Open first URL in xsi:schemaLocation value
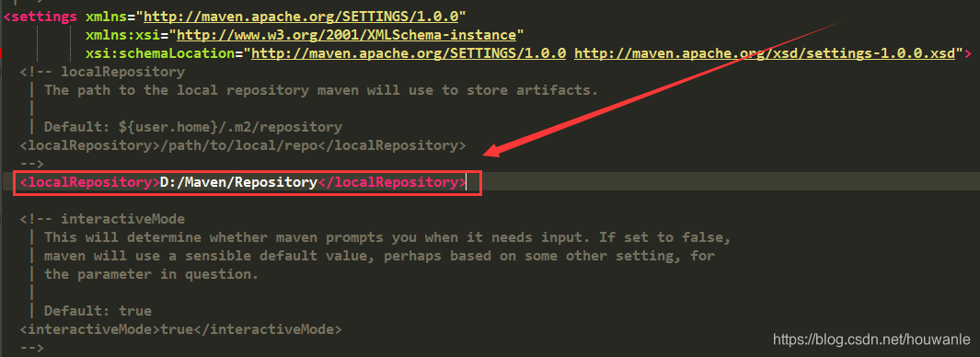Viewport: 980px width, 357px height. (x=409, y=53)
